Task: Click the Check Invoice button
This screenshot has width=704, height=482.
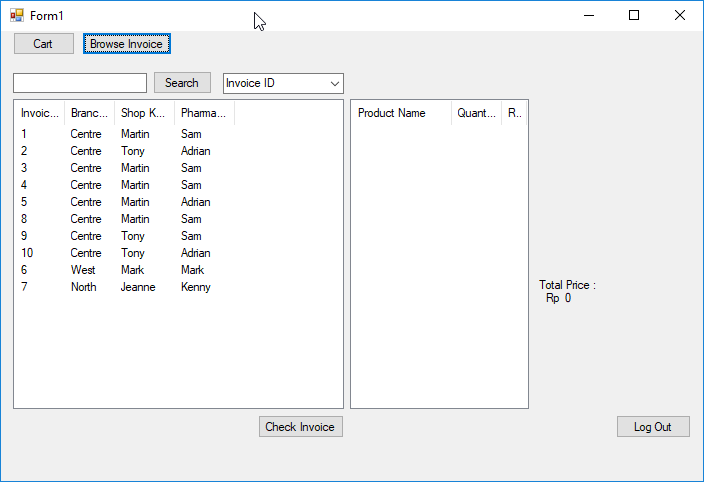Action: [300, 427]
